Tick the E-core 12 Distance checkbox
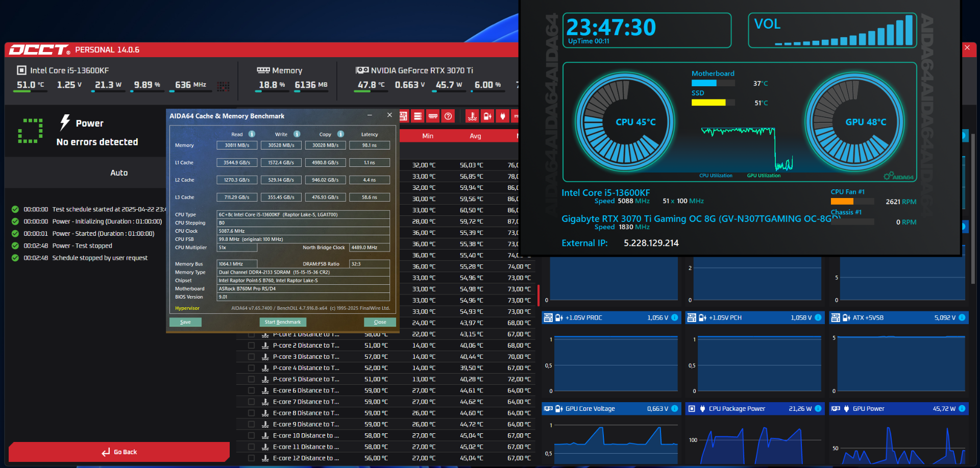The image size is (980, 468). (251, 458)
